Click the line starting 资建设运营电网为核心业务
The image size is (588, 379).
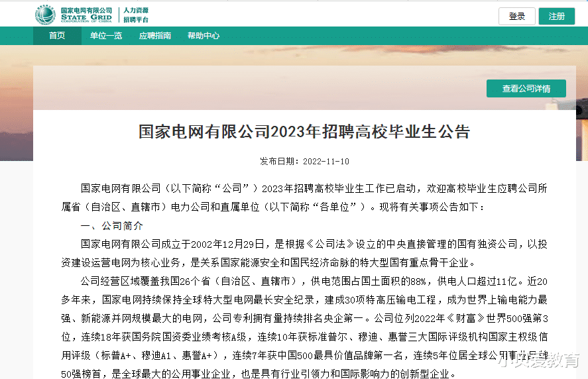coord(268,262)
